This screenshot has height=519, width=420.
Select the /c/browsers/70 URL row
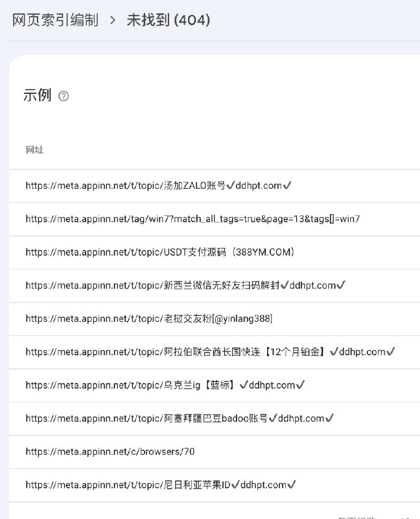coord(215,452)
